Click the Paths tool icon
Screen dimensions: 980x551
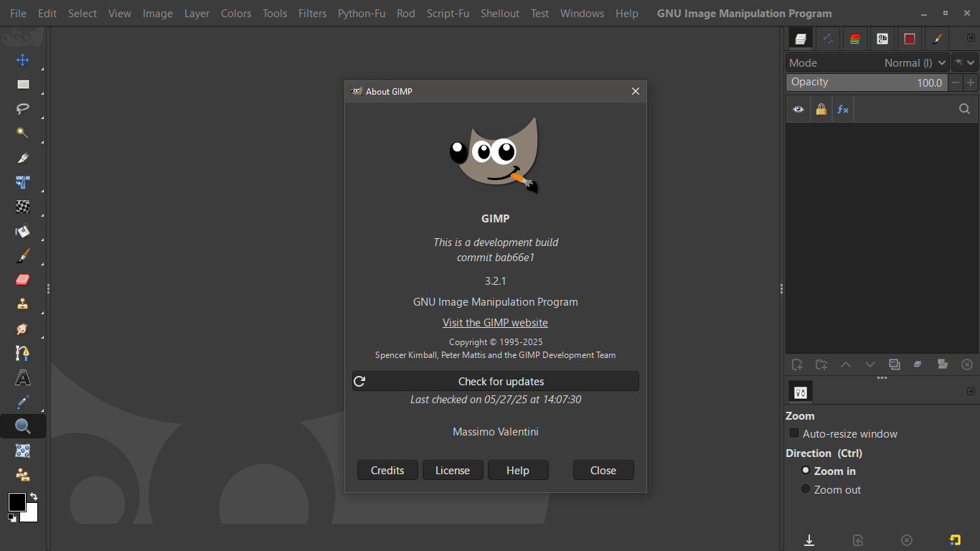[x=23, y=353]
